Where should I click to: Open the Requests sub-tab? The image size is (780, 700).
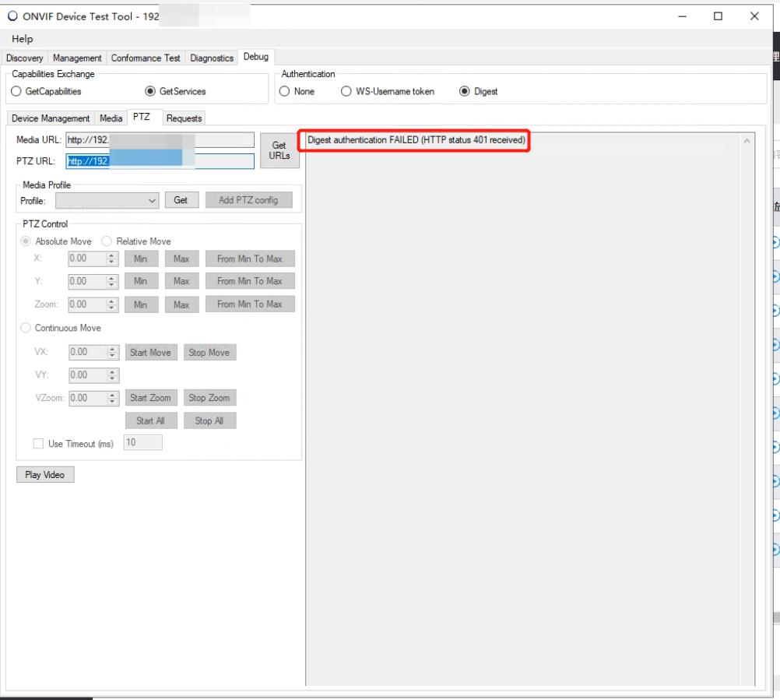[184, 118]
